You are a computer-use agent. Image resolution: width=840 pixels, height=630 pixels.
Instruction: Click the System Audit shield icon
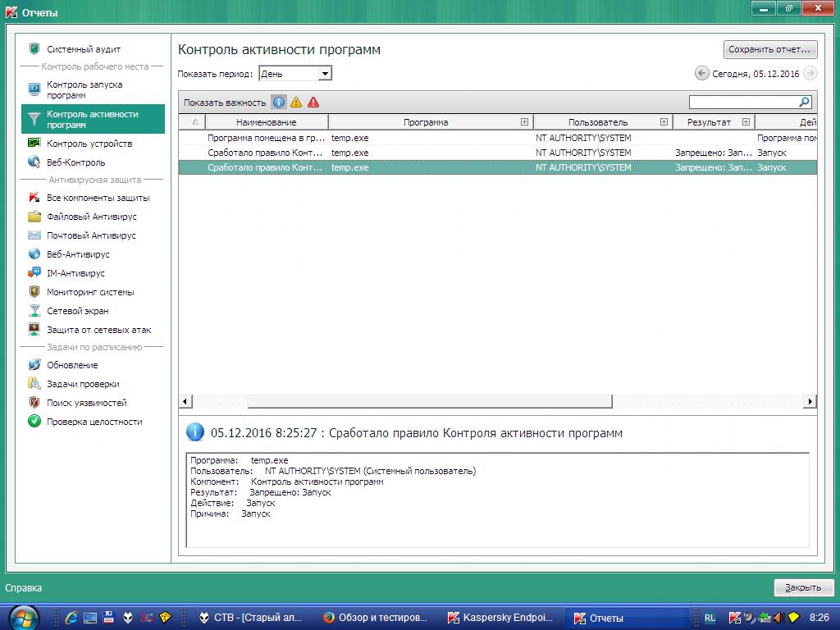[34, 49]
